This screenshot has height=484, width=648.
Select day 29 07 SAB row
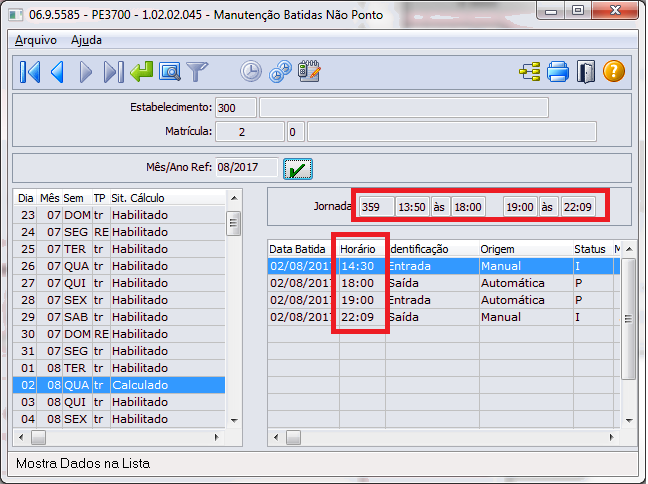click(x=119, y=317)
